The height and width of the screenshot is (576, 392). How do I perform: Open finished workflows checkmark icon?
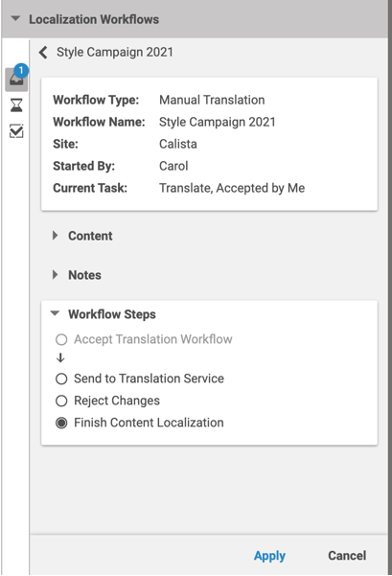pyautogui.click(x=17, y=131)
